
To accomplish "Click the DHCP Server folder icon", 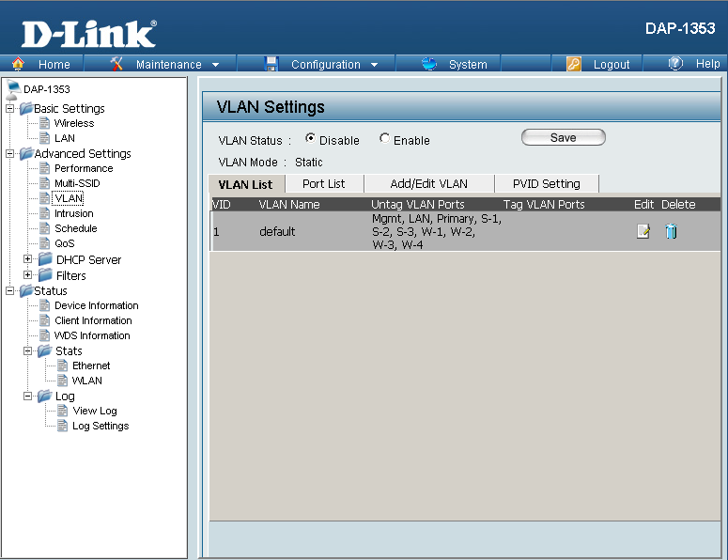I will [x=45, y=259].
